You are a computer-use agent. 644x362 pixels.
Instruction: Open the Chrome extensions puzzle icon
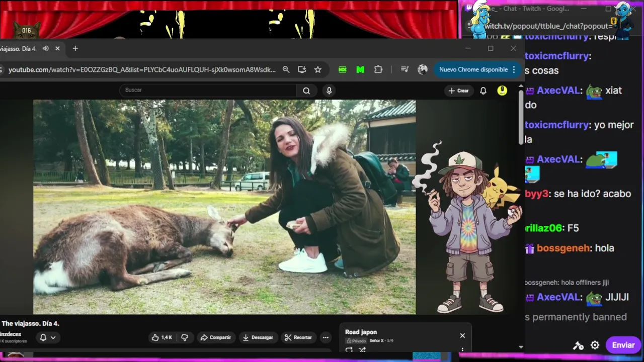click(378, 70)
